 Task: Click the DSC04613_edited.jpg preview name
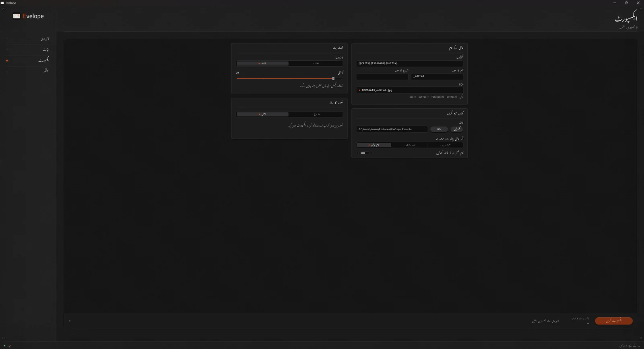point(377,90)
